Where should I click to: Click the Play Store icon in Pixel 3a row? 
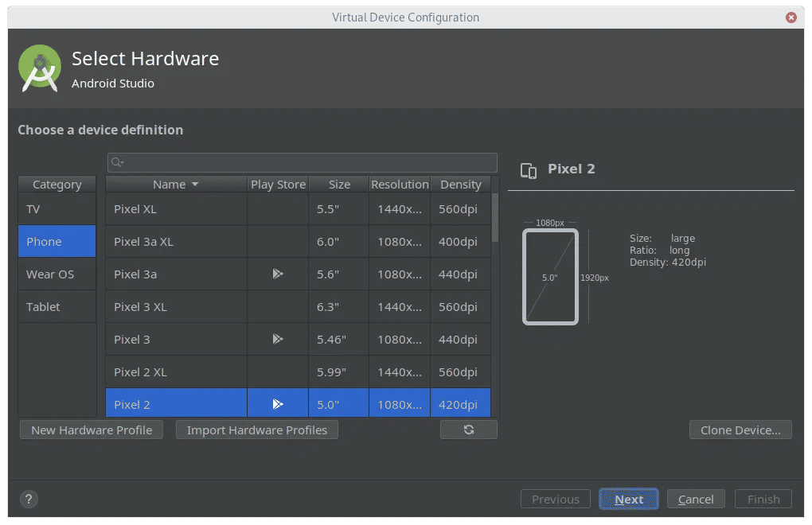pyautogui.click(x=278, y=274)
